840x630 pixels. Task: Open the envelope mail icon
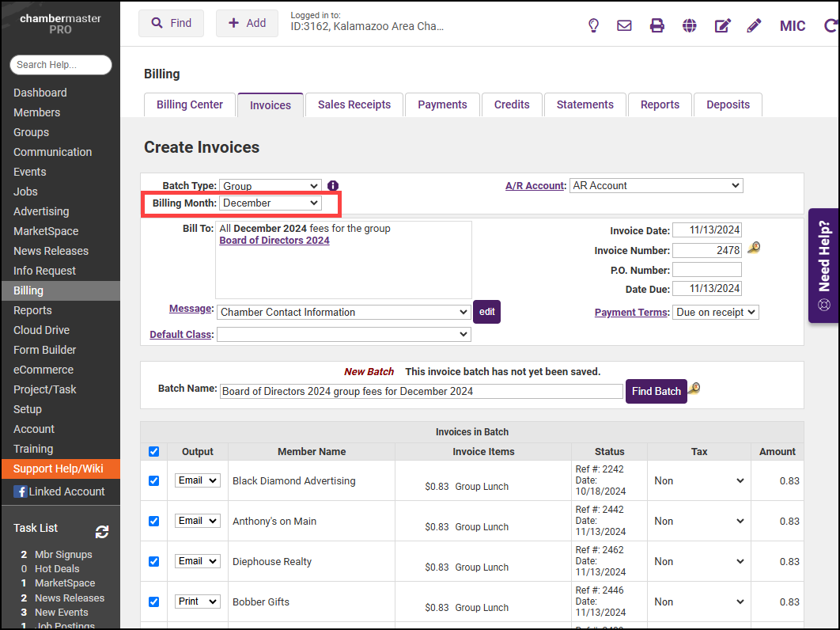tap(624, 25)
